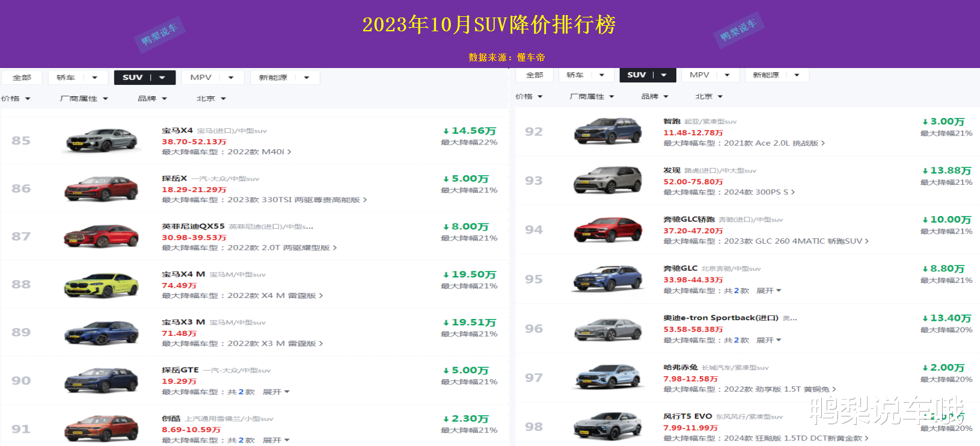Open the 发现 car thumbnail
Viewport: 980px width, 446px height.
tap(608, 180)
